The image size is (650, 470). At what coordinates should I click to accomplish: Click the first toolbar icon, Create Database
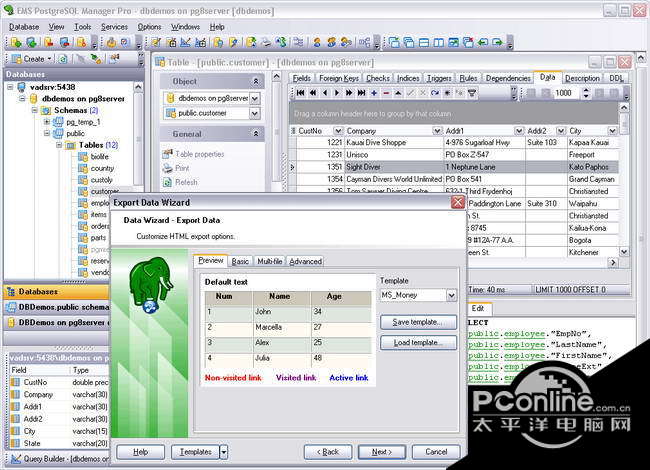(x=16, y=42)
